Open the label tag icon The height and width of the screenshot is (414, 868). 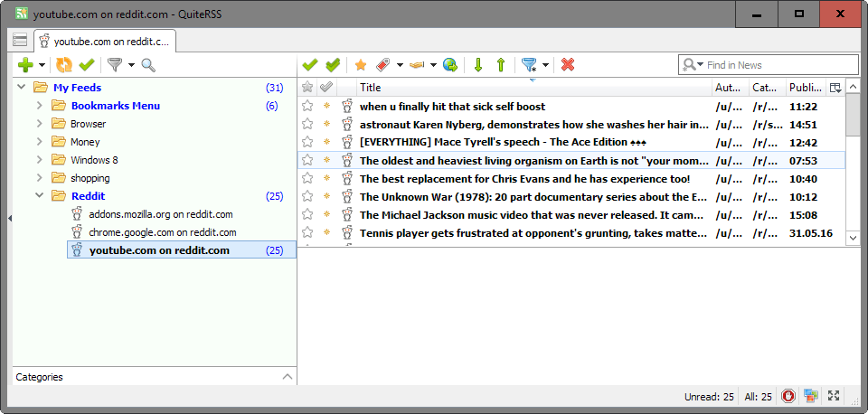(383, 65)
